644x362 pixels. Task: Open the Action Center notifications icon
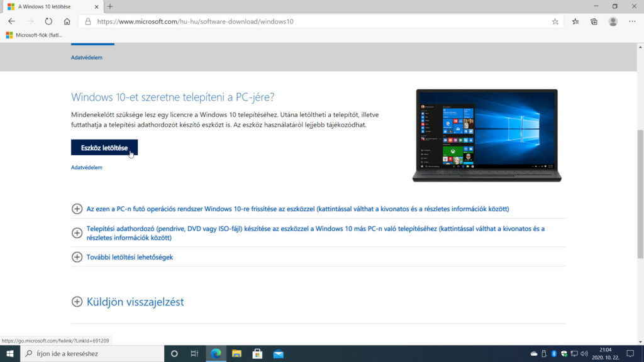(630, 353)
